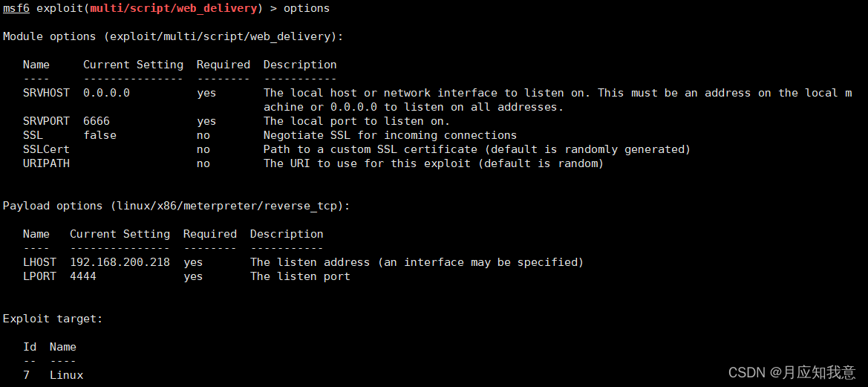The height and width of the screenshot is (387, 868).
Task: Click the options command text
Action: pos(307,8)
